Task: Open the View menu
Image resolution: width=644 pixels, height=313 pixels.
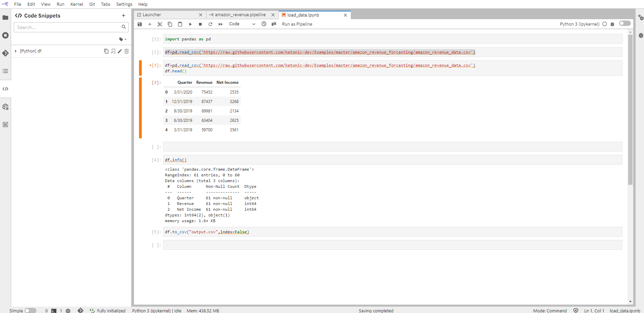Action: click(x=46, y=4)
